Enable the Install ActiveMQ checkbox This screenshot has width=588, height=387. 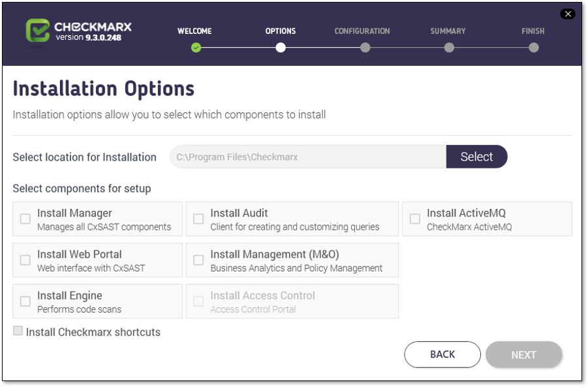(x=415, y=219)
